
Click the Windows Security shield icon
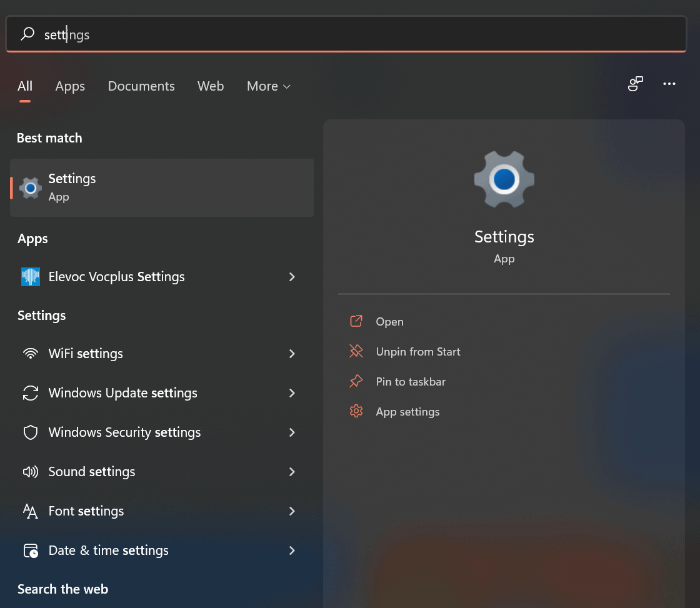coord(31,432)
